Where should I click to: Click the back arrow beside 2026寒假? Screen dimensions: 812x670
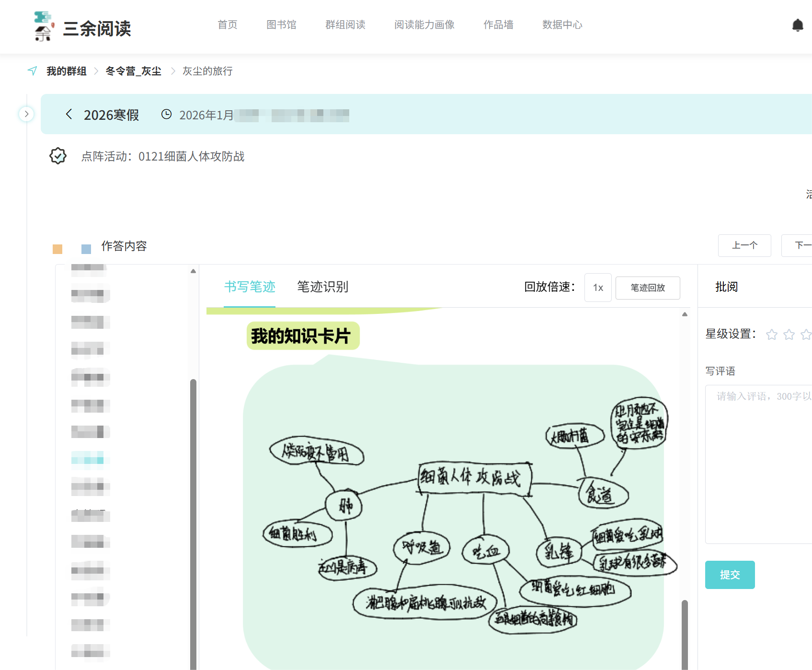pyautogui.click(x=69, y=115)
